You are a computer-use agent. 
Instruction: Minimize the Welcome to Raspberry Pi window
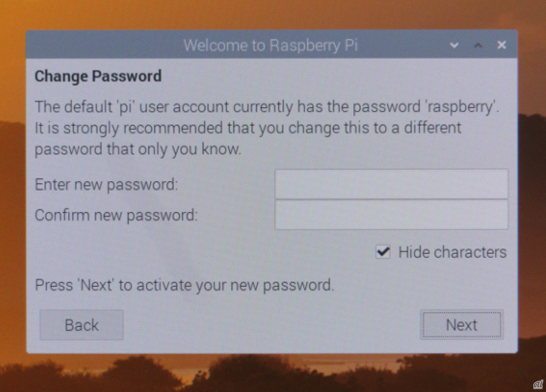455,45
